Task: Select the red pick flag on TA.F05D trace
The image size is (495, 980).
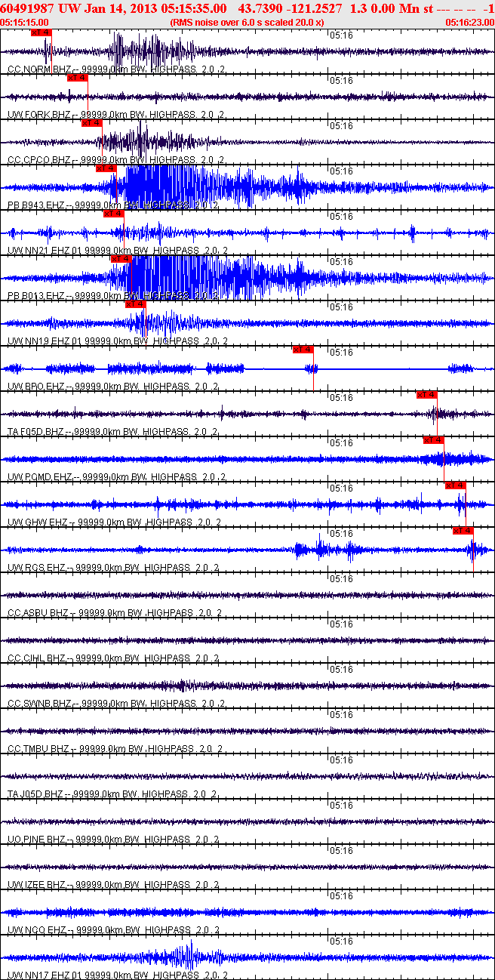Action: (x=426, y=395)
